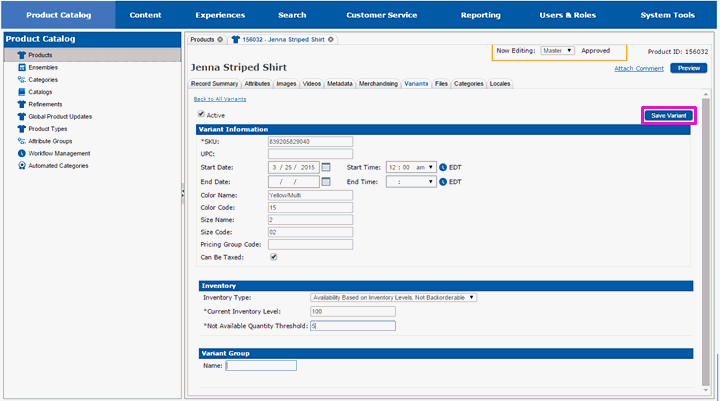Click the clock icon beside Start Time EDT
This screenshot has height=401, width=720.
(443, 167)
